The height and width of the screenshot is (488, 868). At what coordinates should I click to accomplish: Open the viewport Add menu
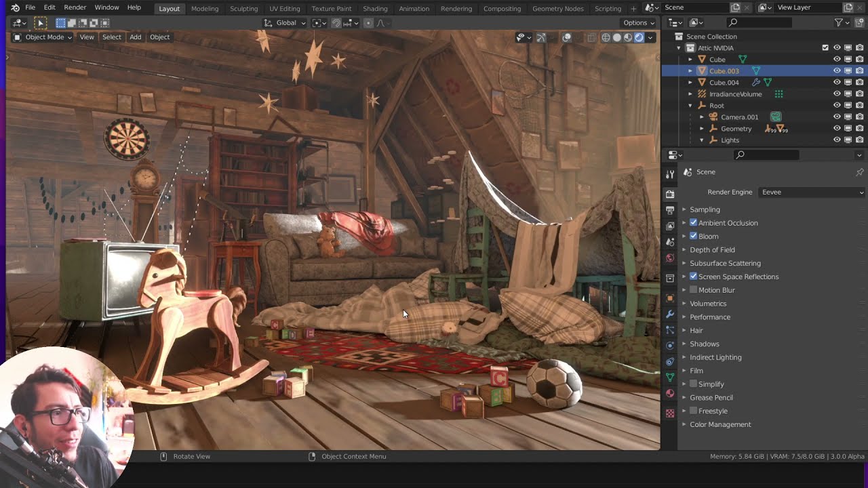point(136,37)
